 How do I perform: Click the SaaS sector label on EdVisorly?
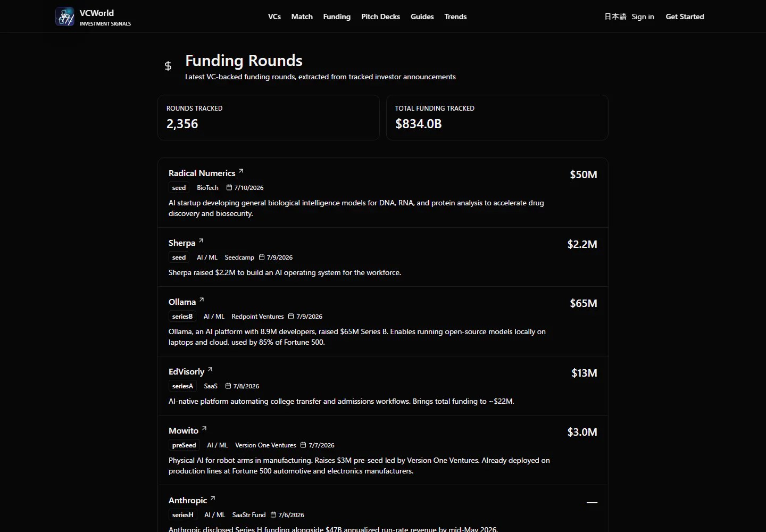tap(211, 386)
